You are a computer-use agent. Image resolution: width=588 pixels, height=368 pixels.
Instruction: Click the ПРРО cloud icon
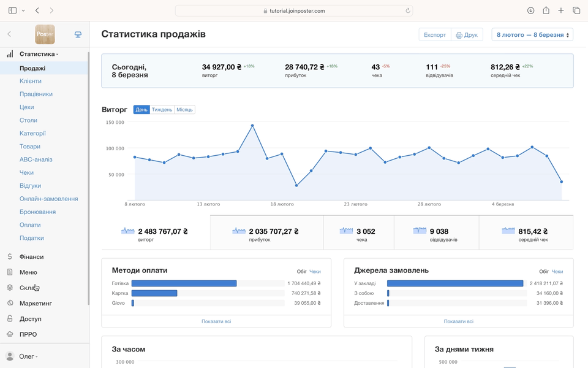pos(10,334)
